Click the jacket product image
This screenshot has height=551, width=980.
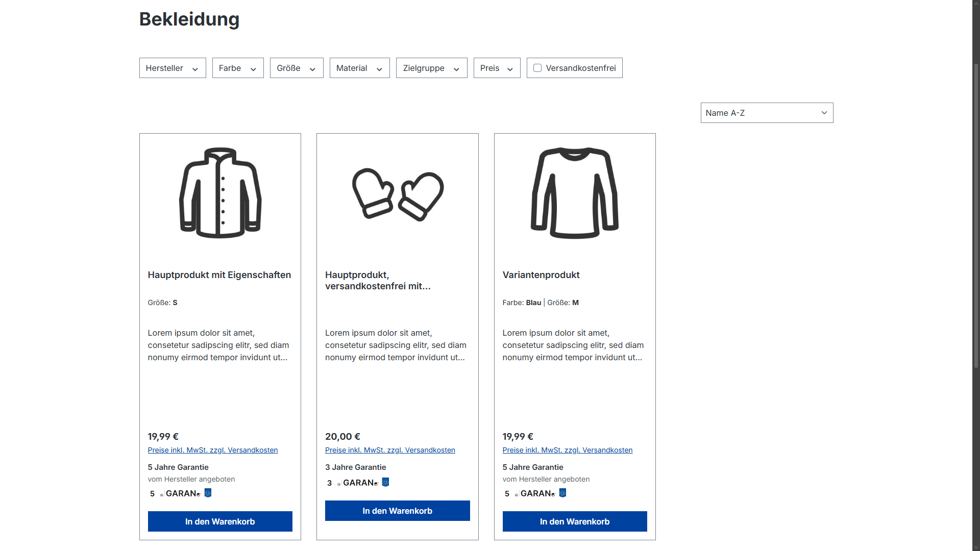(x=220, y=193)
